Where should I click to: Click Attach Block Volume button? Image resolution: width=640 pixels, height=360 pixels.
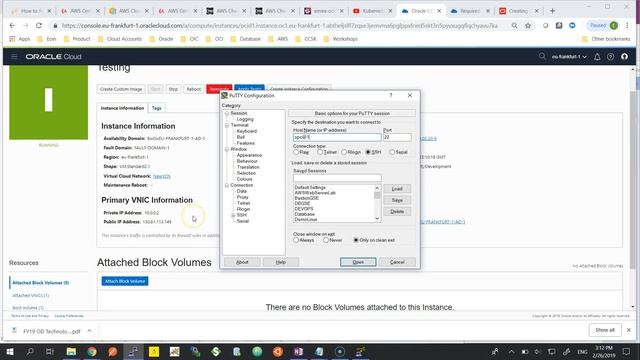(125, 281)
